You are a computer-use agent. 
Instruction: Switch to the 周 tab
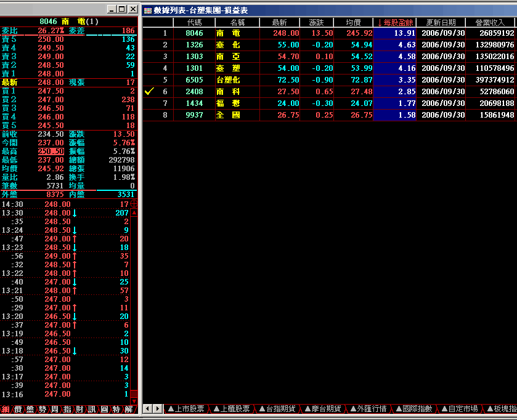[55, 410]
